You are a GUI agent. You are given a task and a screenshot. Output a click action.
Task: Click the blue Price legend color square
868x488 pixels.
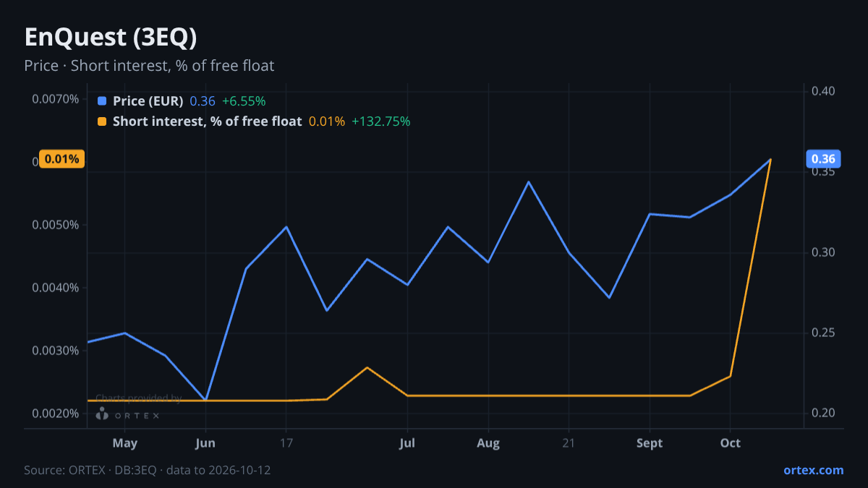click(x=102, y=101)
